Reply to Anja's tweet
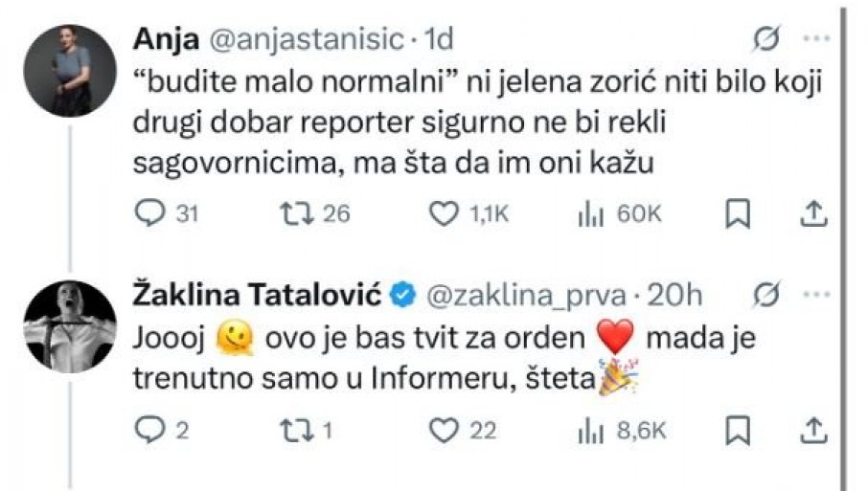Screen dimensions: 868x491 click(149, 214)
